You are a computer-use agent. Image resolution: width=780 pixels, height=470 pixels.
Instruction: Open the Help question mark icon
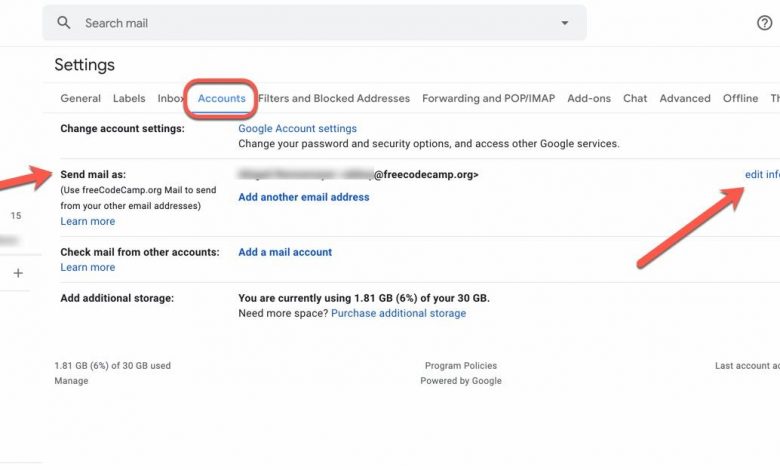tap(764, 23)
